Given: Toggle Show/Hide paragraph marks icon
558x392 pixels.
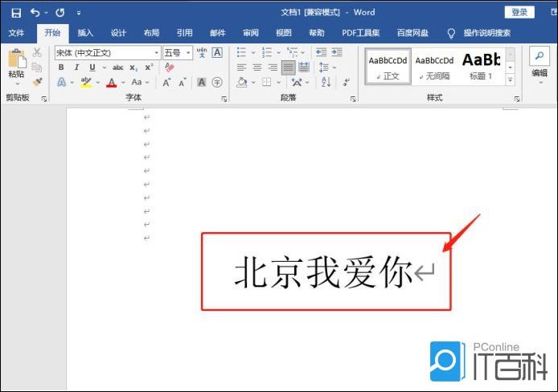Looking at the screenshot, I should (x=346, y=83).
